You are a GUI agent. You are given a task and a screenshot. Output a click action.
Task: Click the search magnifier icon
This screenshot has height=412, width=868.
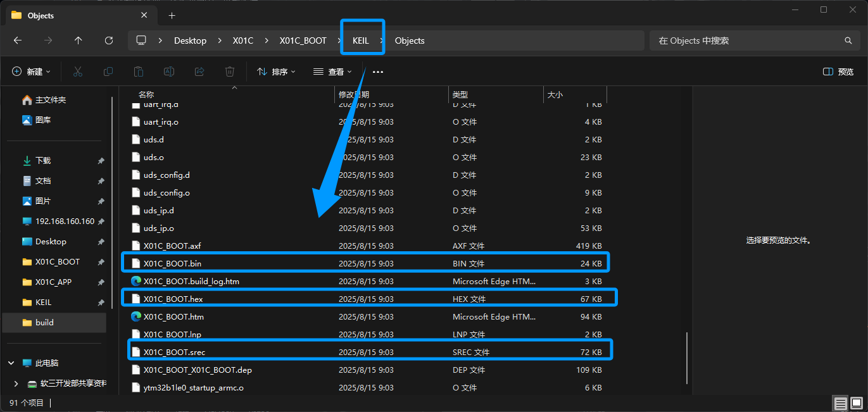(848, 41)
